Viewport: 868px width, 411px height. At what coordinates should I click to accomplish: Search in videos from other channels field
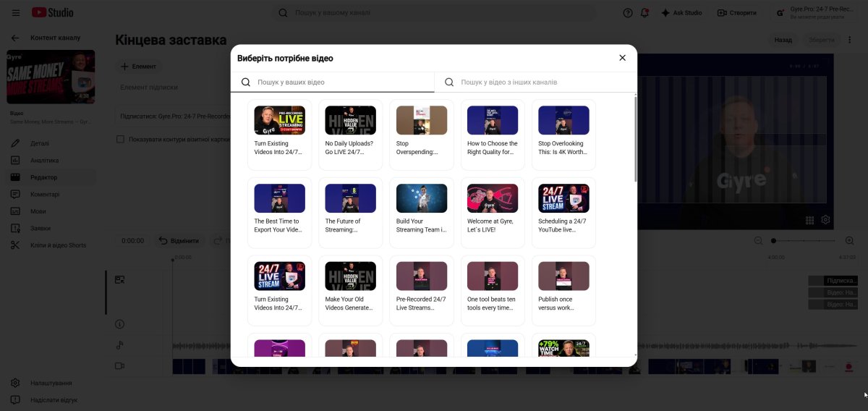point(536,82)
